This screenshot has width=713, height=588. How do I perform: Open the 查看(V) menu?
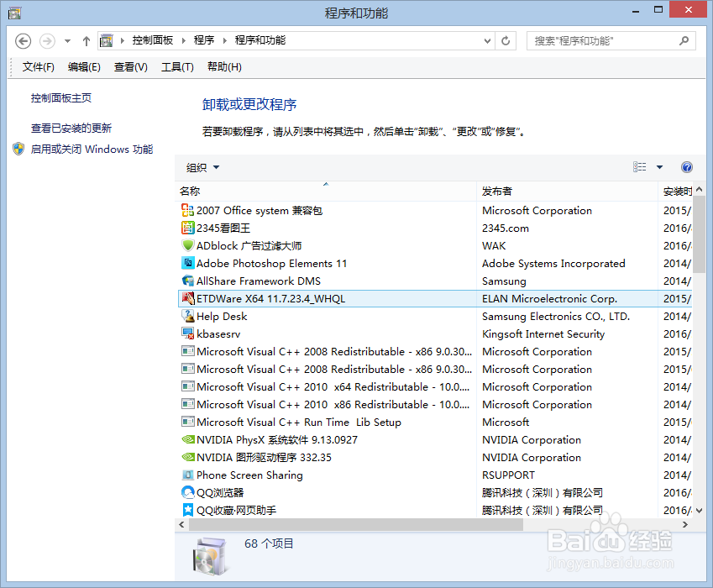click(130, 67)
